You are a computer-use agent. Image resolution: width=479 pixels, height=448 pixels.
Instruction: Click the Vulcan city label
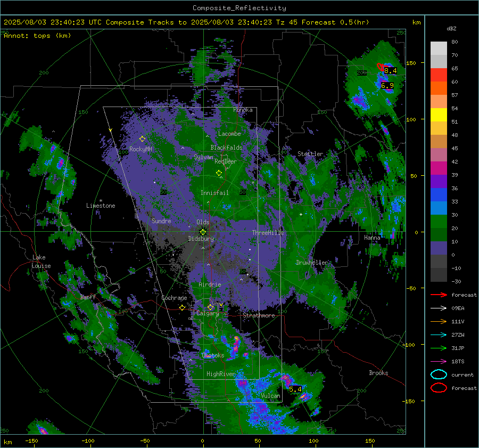[x=271, y=396]
